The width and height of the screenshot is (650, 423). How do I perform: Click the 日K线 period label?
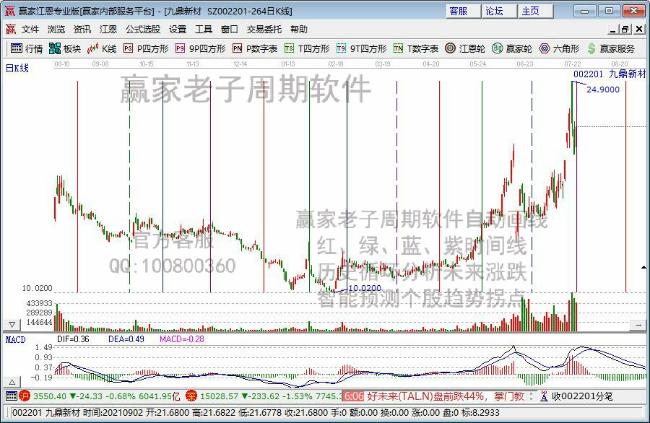pyautogui.click(x=17, y=68)
